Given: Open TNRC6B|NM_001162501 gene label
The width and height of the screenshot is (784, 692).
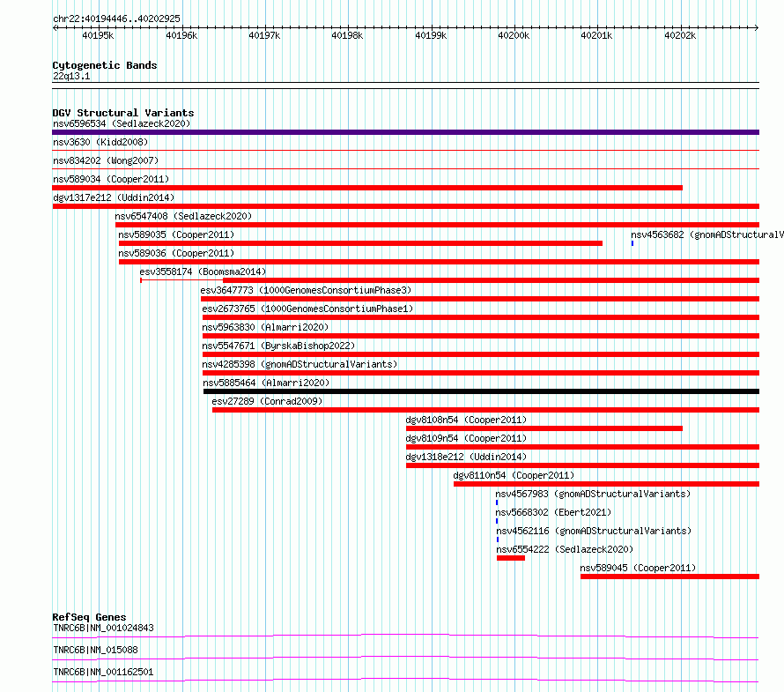Looking at the screenshot, I should coord(103,672).
